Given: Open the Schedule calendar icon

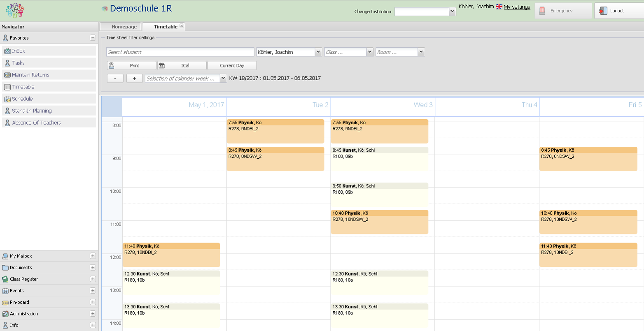Looking at the screenshot, I should point(7,99).
